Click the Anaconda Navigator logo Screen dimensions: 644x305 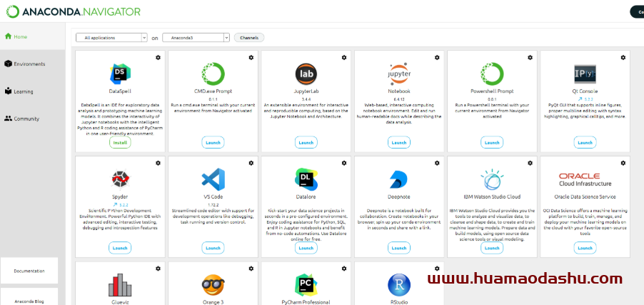pyautogui.click(x=73, y=11)
